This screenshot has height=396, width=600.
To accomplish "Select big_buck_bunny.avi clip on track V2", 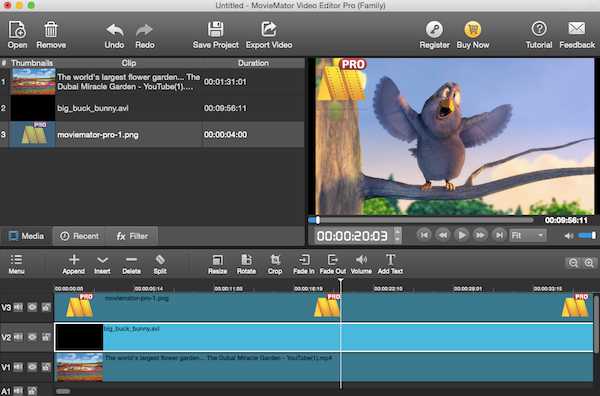I will click(324, 337).
